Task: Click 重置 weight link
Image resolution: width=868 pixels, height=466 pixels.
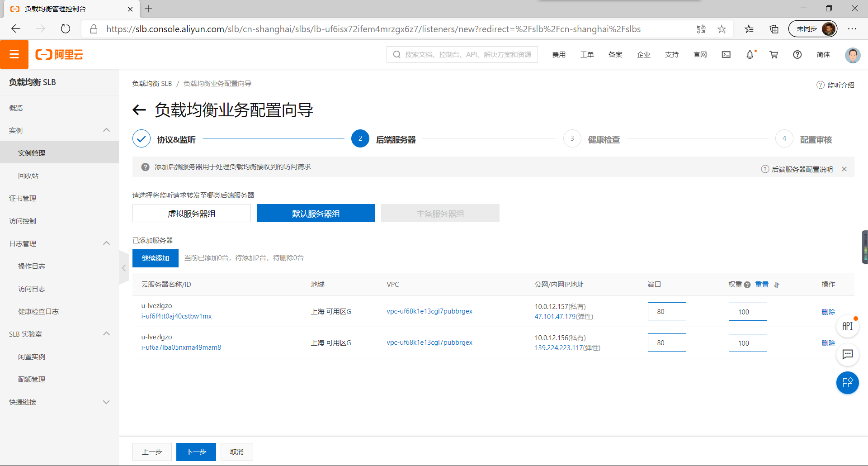Action: 762,285
